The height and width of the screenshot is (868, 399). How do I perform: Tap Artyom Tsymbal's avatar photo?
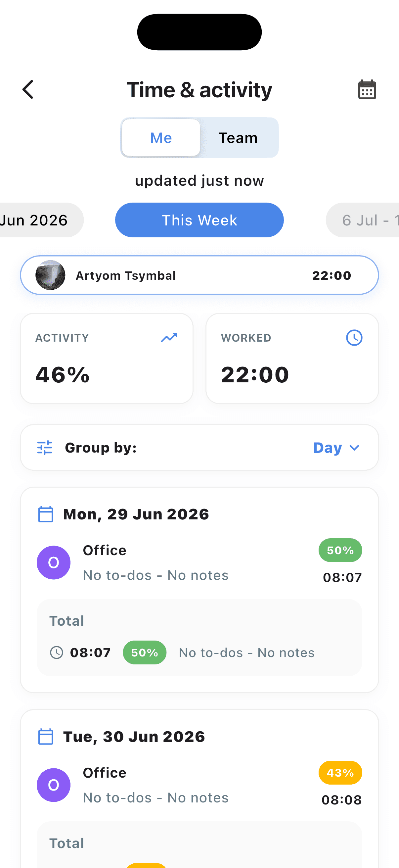click(51, 275)
